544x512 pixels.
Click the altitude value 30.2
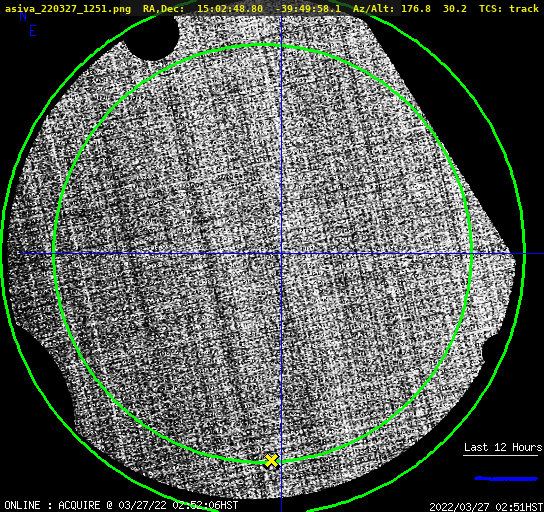point(454,9)
